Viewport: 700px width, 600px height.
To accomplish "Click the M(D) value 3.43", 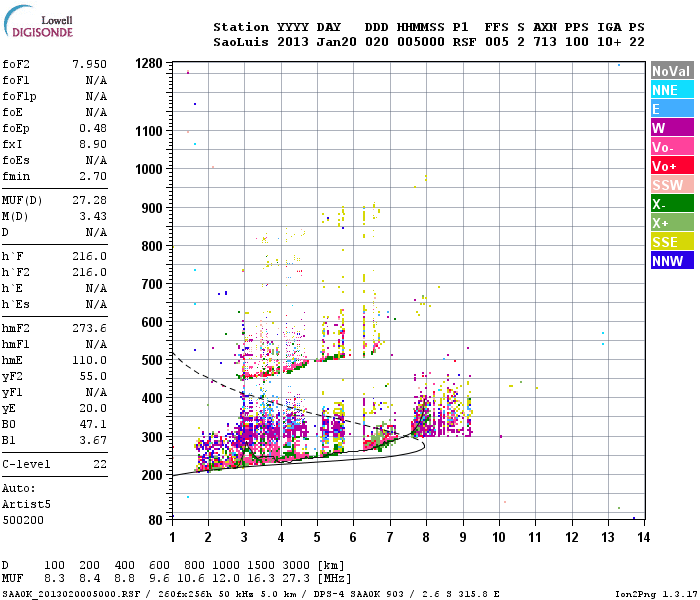I will 93,216.
